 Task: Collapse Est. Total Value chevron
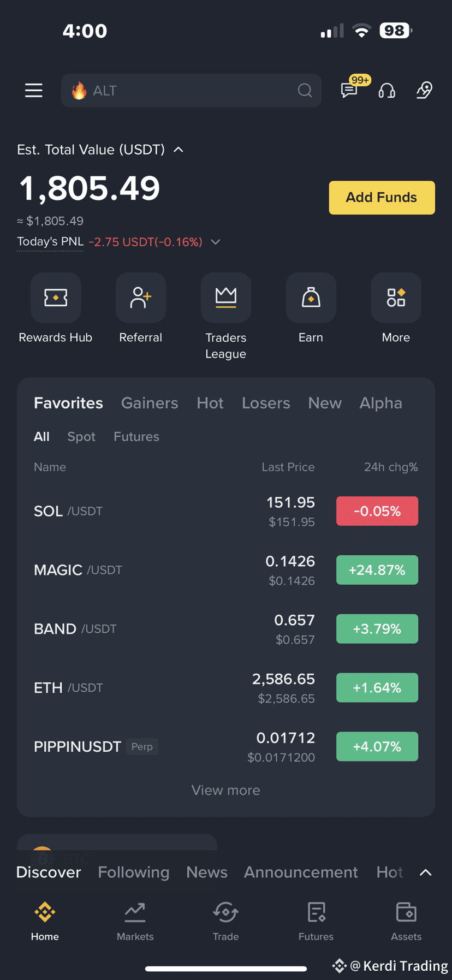[x=179, y=150]
